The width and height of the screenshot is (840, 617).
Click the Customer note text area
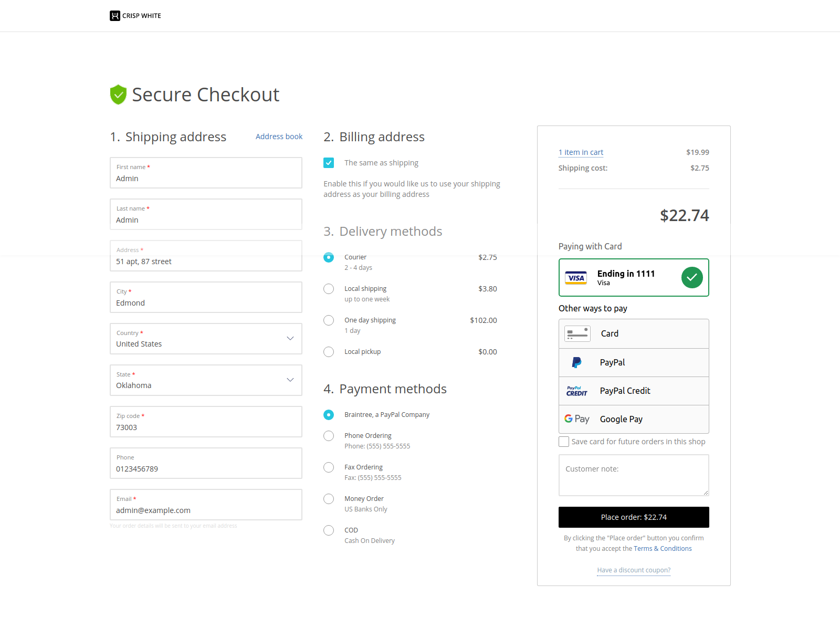click(x=633, y=474)
